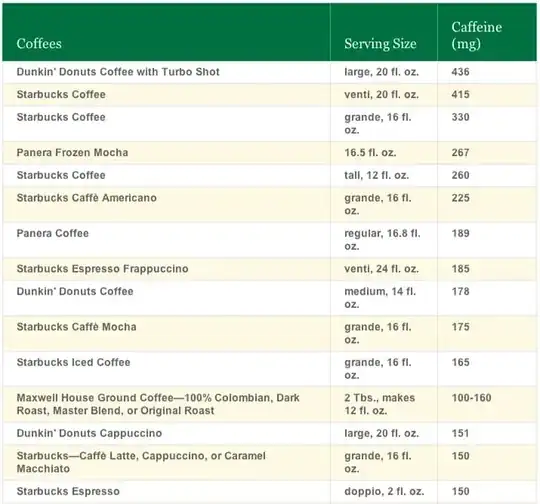Click grande serving size in Caffè Americano row
This screenshot has width=540, height=504.
click(378, 204)
